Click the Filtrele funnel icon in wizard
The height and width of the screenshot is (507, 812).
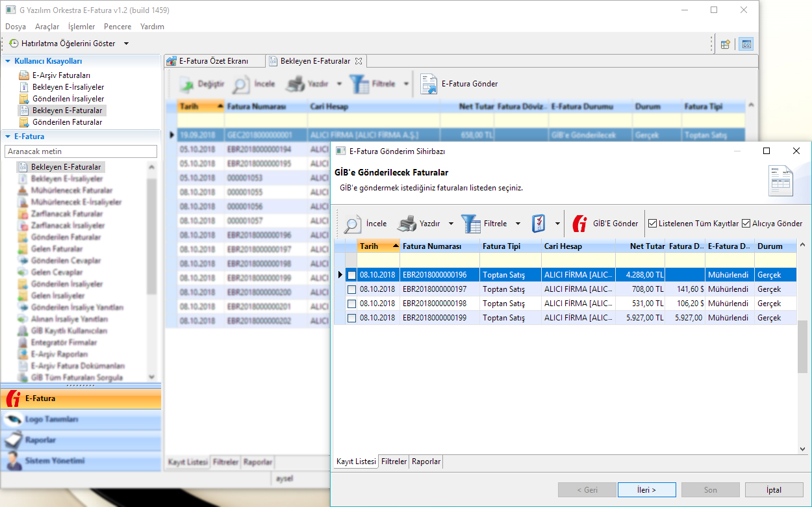point(471,224)
